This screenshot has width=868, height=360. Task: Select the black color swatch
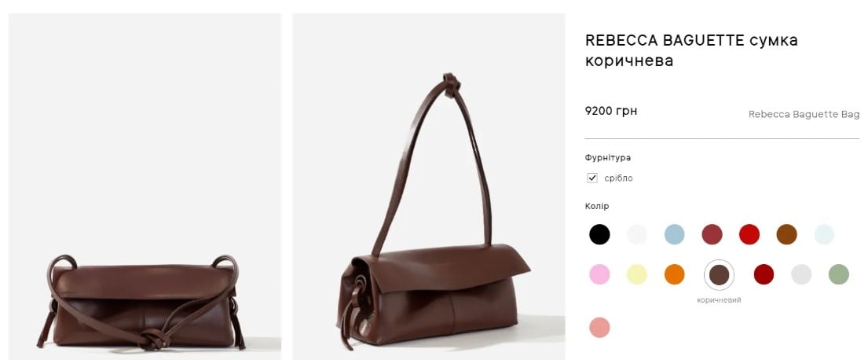click(599, 234)
